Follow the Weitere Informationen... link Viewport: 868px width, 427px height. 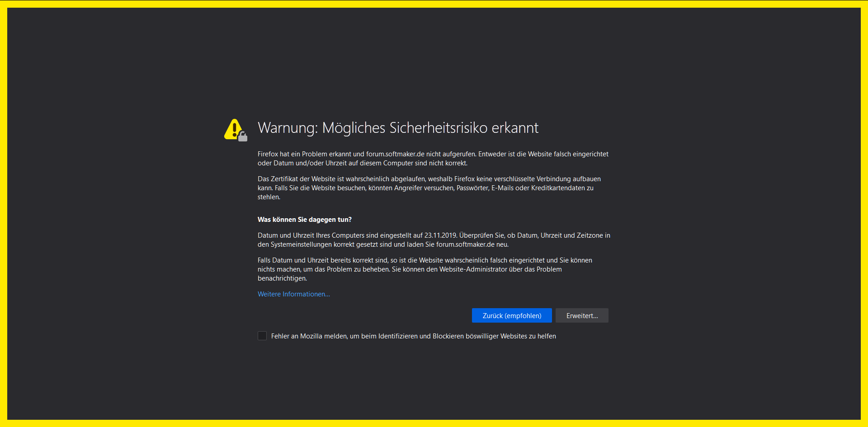294,294
